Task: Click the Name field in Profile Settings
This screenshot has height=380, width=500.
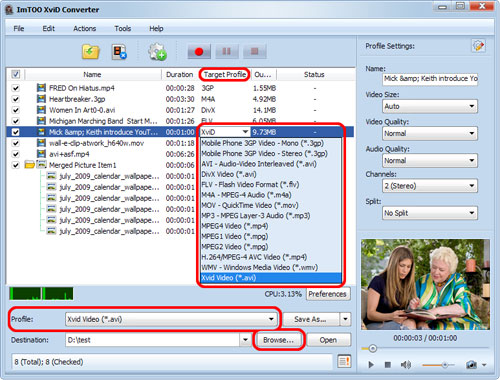Action: click(430, 79)
